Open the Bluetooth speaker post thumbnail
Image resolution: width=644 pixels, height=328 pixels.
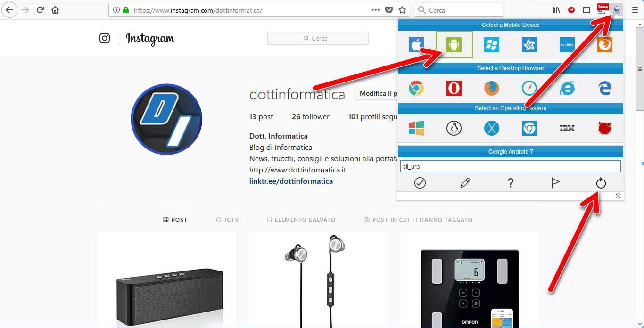tap(167, 280)
